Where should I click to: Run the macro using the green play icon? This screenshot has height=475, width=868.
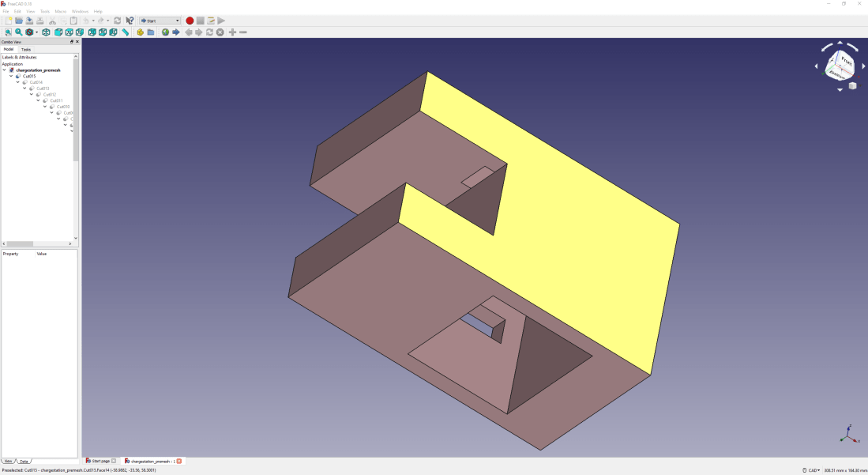[x=220, y=21]
